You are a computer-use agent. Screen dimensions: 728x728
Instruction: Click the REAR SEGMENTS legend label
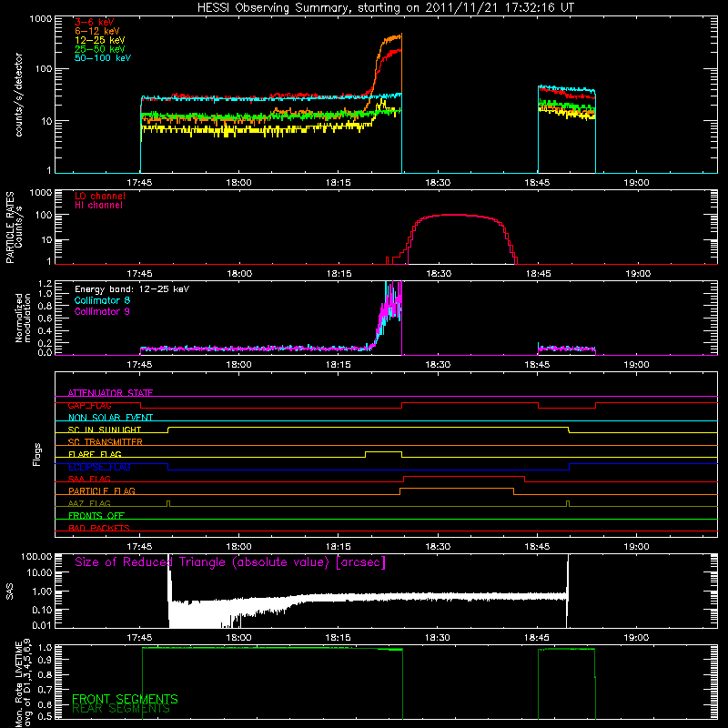(121, 709)
